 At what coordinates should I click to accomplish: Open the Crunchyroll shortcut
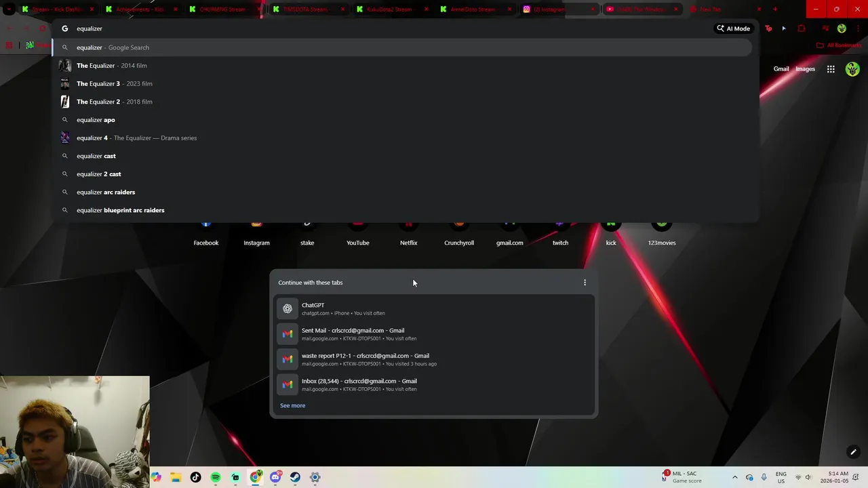459,234
